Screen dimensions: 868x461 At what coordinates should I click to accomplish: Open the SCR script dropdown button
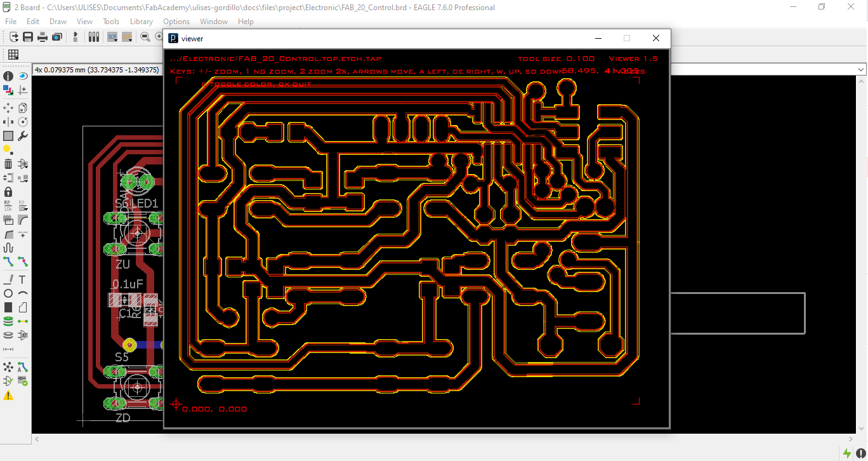(x=112, y=37)
